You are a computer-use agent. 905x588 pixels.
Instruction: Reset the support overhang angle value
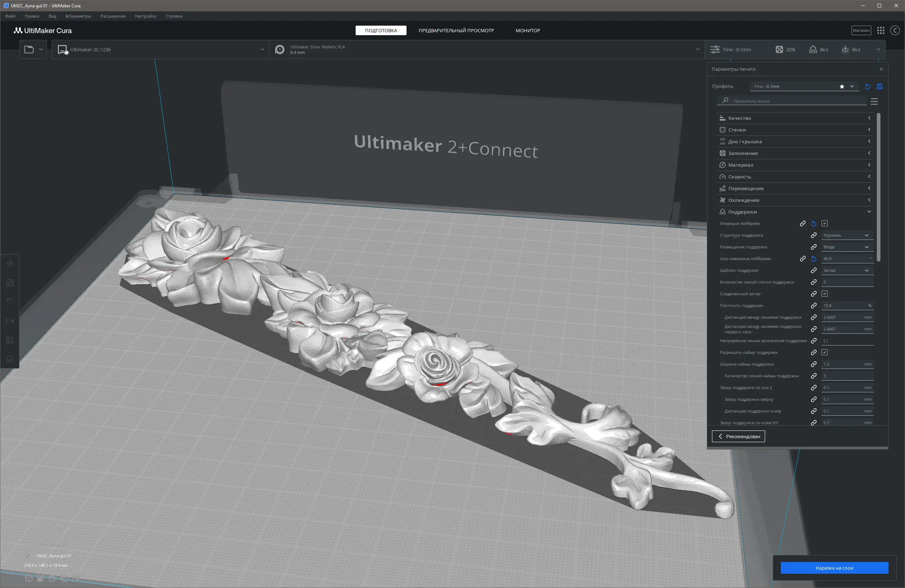pyautogui.click(x=814, y=259)
